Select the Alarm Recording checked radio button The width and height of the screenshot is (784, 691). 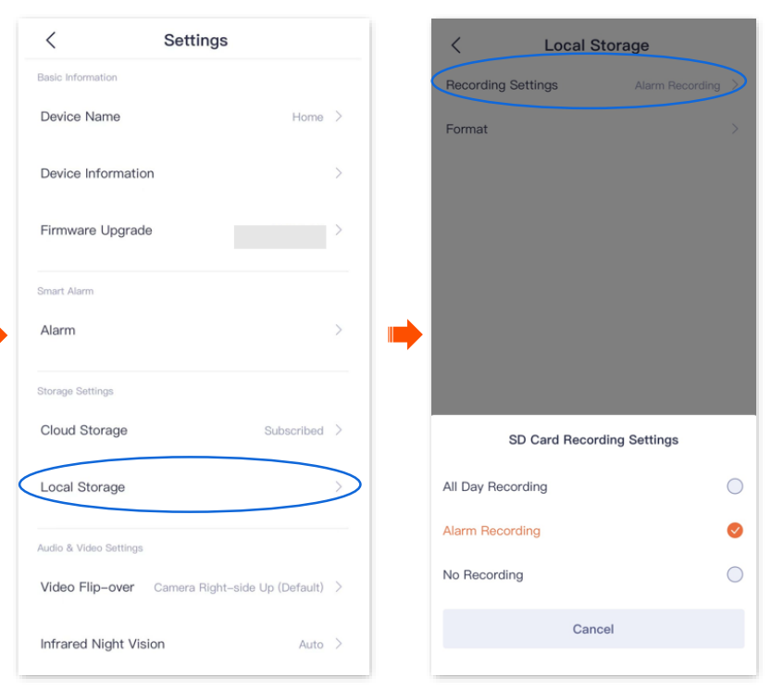(x=735, y=531)
